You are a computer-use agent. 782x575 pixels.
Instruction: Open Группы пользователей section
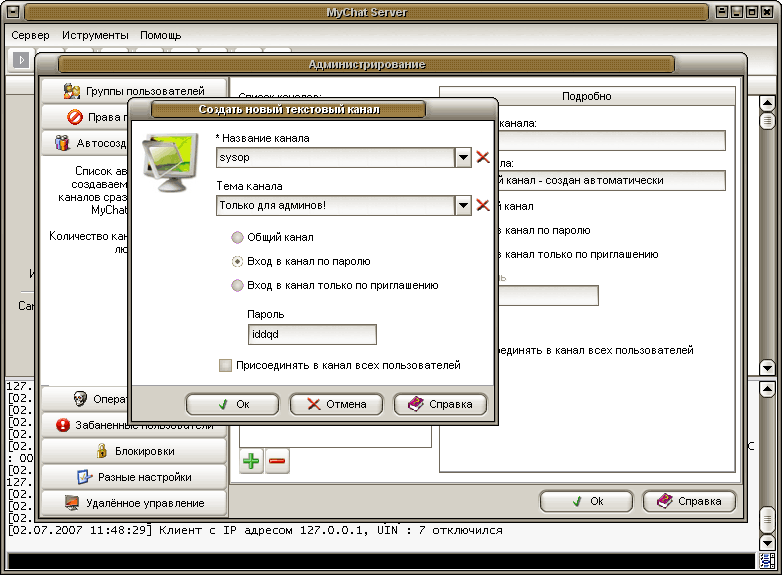pyautogui.click(x=134, y=91)
